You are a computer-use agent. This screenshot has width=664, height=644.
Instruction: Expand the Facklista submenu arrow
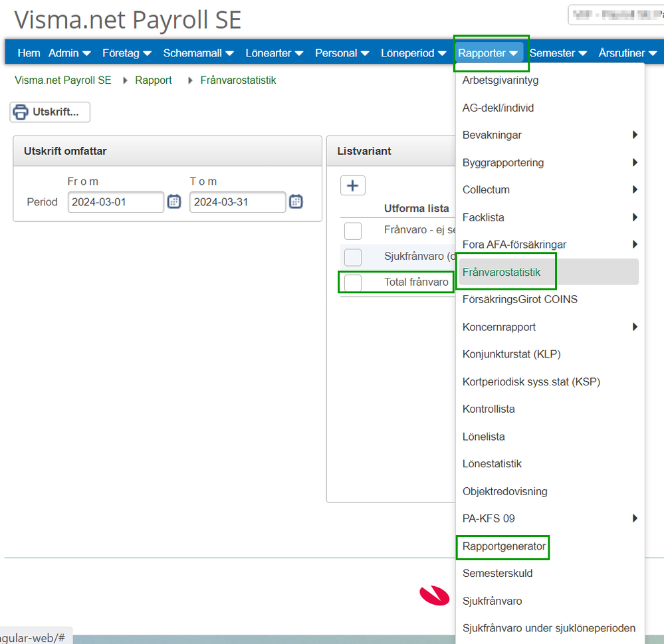(634, 217)
